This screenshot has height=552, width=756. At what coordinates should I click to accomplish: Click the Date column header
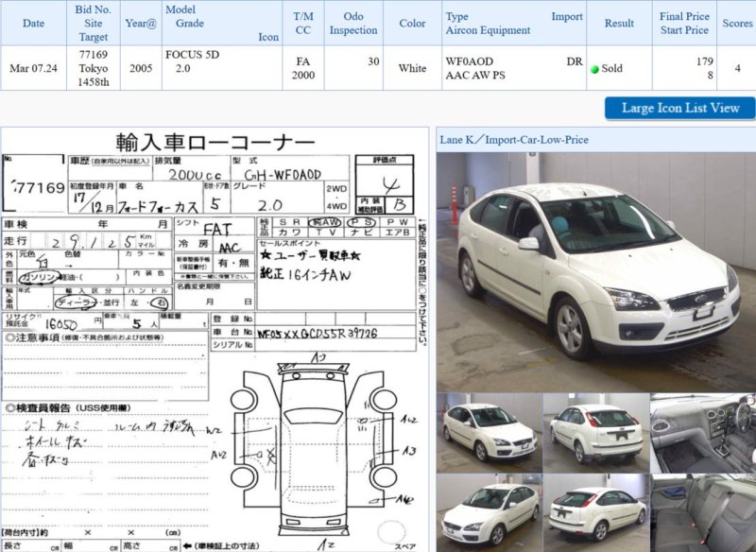[33, 24]
